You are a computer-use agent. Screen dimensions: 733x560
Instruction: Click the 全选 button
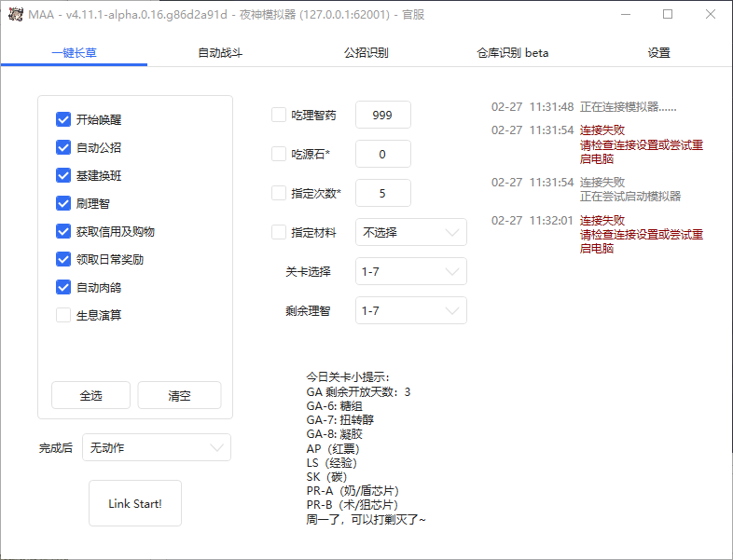coord(90,396)
